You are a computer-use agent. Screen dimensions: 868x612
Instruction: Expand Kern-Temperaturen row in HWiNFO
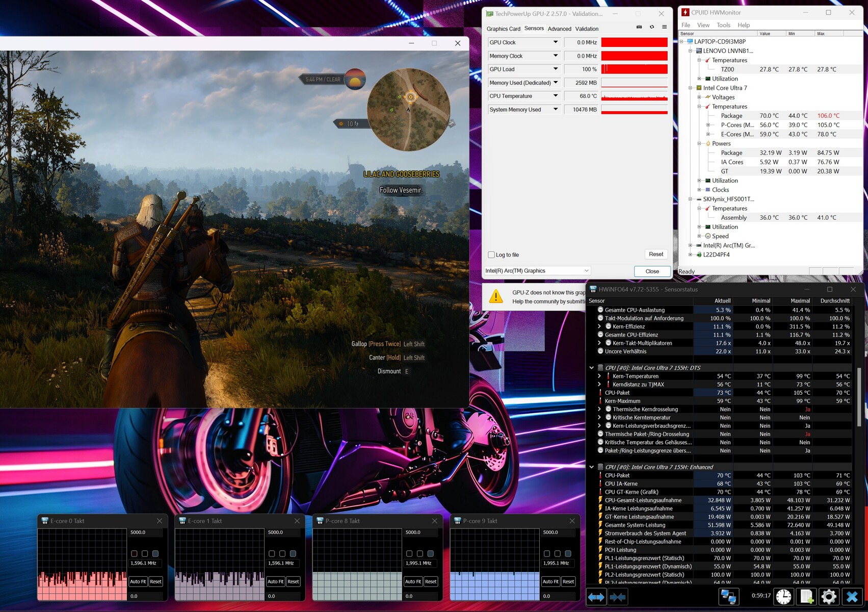[x=599, y=376]
